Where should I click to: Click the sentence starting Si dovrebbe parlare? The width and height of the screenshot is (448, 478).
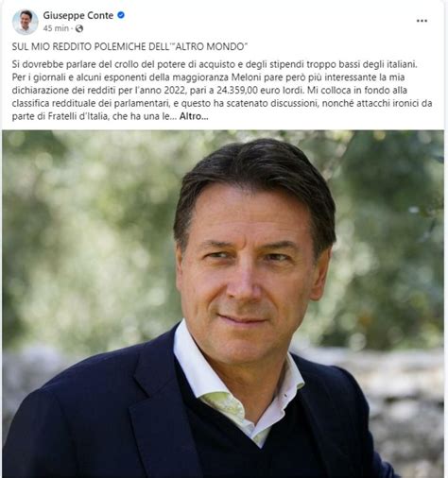[x=215, y=64]
